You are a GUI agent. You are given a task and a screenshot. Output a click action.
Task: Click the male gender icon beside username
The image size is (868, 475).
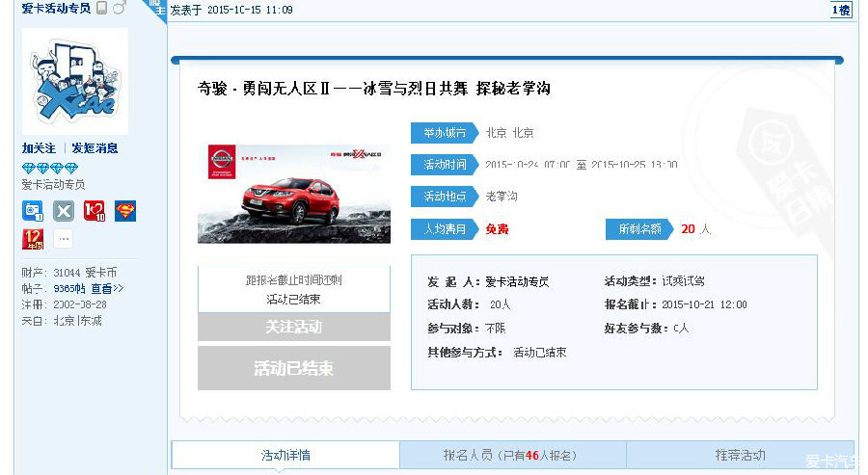119,7
